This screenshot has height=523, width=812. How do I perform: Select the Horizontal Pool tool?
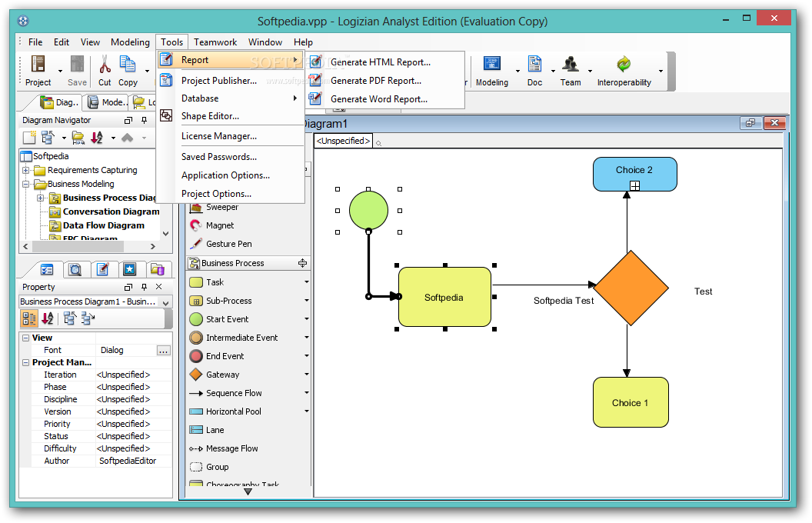233,411
